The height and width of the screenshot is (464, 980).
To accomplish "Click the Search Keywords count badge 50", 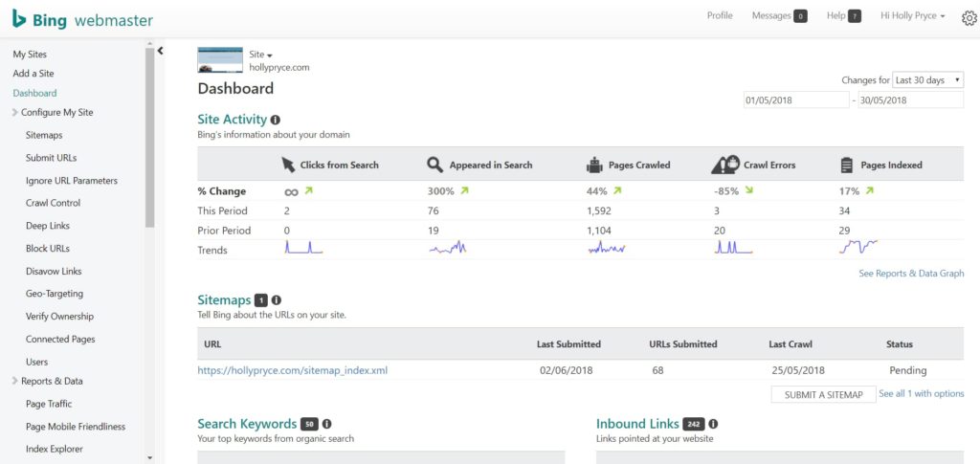I will pos(309,424).
